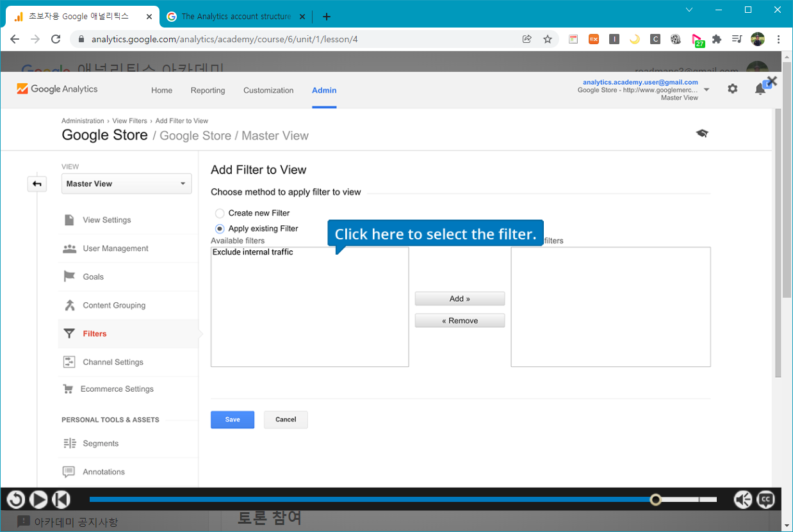793x532 pixels.
Task: Click the Goals flag icon
Action: (x=69, y=277)
